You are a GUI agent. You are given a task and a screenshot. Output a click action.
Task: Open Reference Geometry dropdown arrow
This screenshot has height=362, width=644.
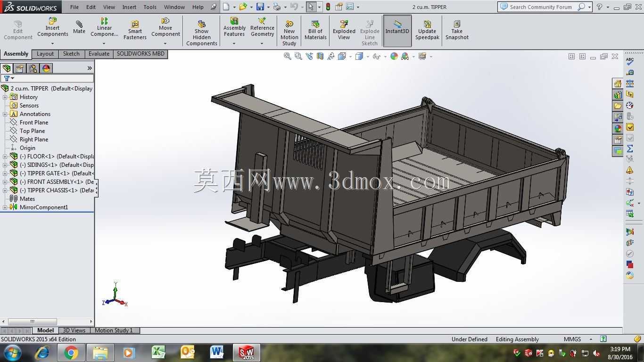click(262, 44)
